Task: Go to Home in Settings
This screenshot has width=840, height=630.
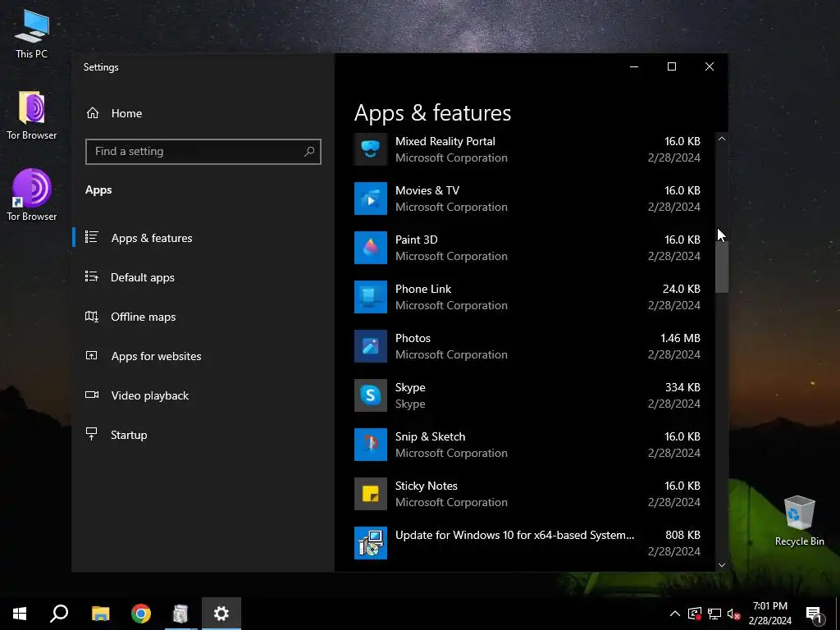Action: 126,113
